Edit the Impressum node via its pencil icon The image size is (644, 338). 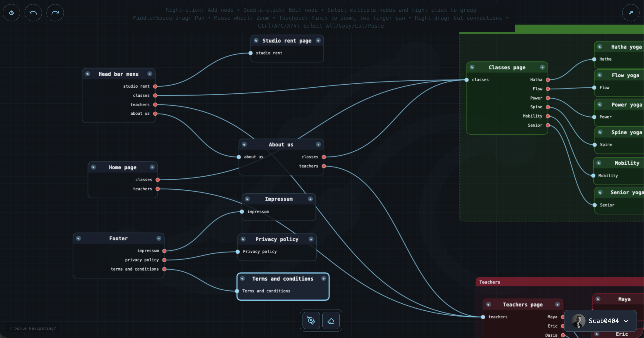(x=248, y=199)
